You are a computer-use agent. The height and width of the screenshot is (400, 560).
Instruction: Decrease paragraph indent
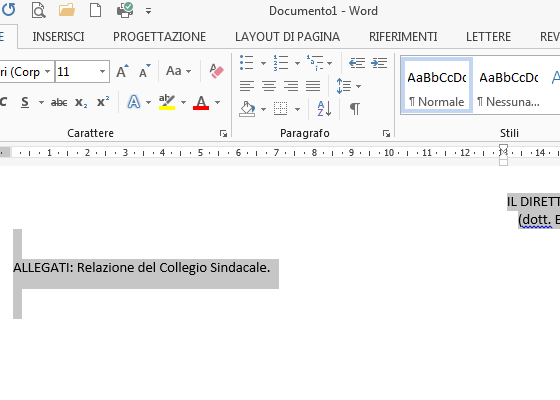pos(357,63)
